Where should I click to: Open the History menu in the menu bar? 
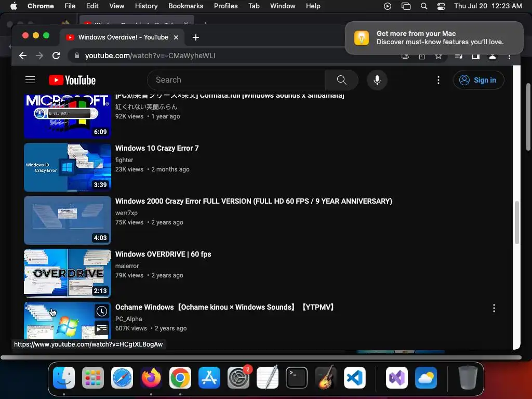click(x=146, y=6)
